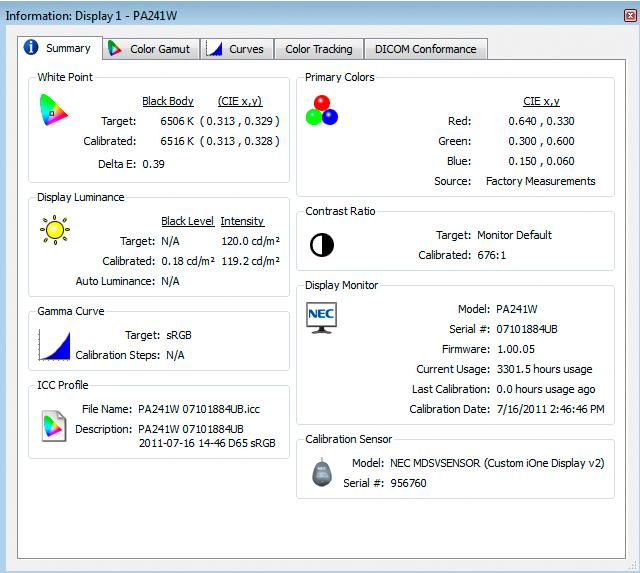Click file name PA241W 07101884UB.icc

point(199,409)
